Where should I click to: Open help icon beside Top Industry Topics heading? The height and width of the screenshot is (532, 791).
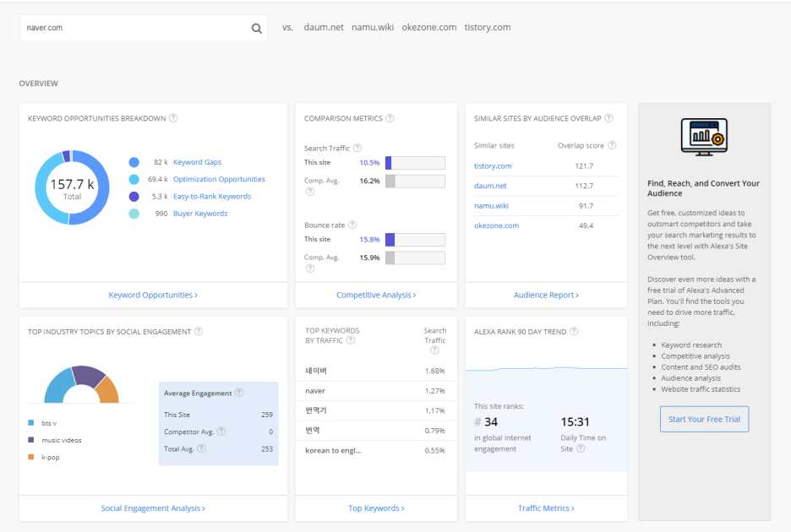[199, 331]
